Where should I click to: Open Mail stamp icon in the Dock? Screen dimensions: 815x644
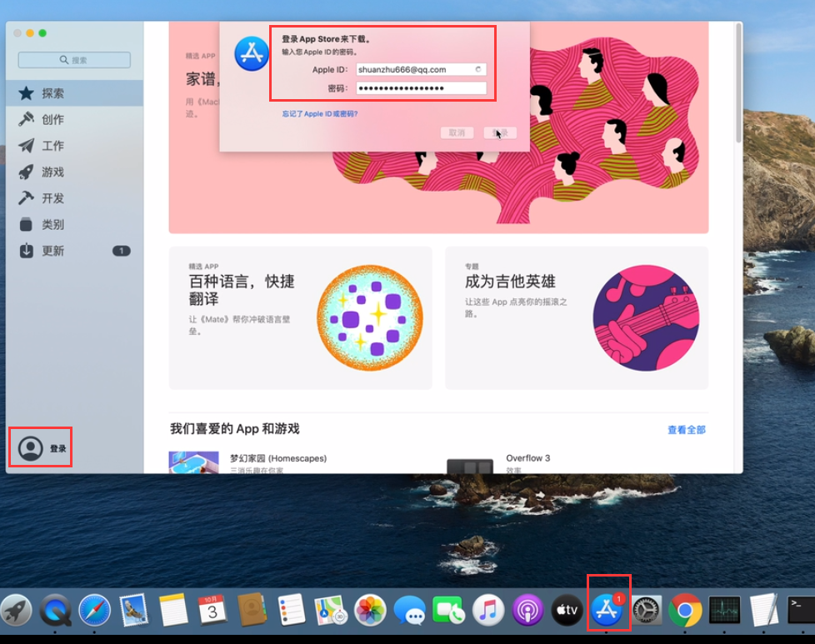coord(134,610)
